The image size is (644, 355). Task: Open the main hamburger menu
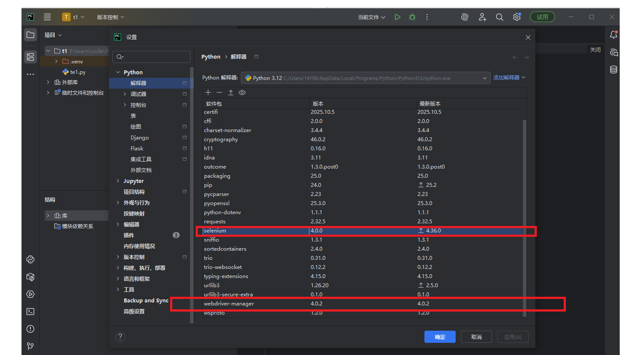pyautogui.click(x=47, y=17)
